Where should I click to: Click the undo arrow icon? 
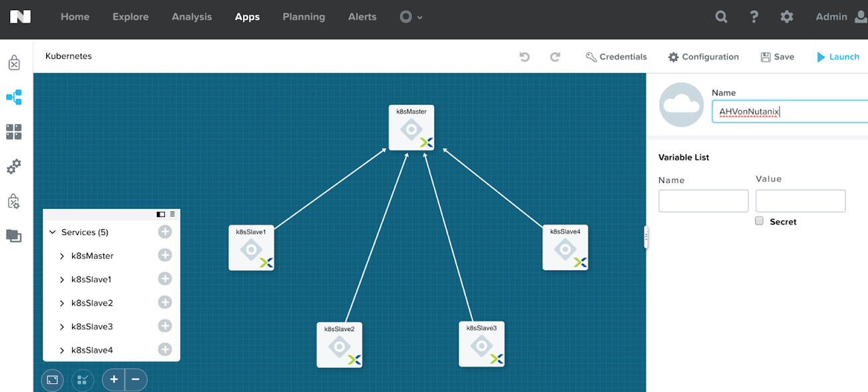tap(525, 57)
